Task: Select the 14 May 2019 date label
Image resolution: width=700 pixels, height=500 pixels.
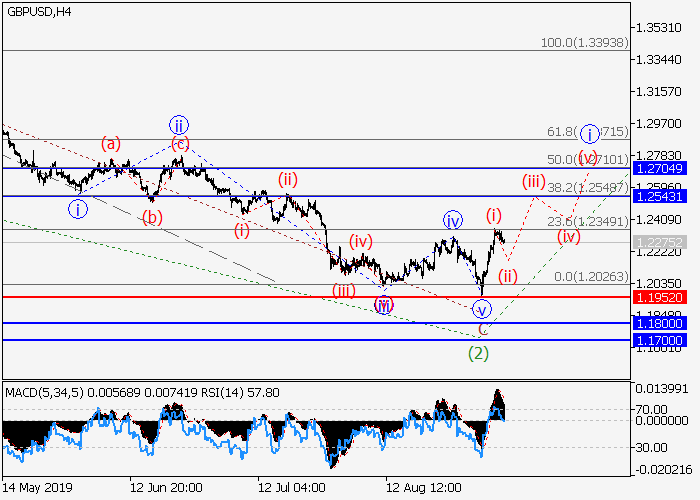Action: tap(36, 489)
